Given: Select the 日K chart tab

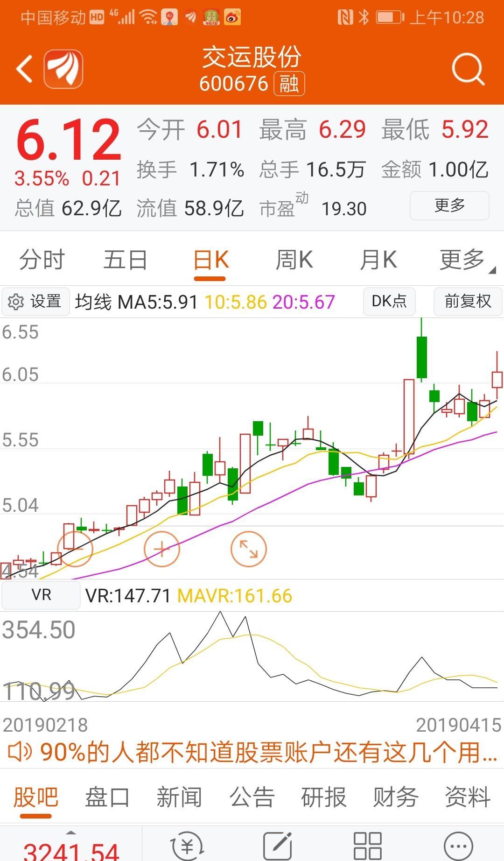Looking at the screenshot, I should pyautogui.click(x=210, y=260).
